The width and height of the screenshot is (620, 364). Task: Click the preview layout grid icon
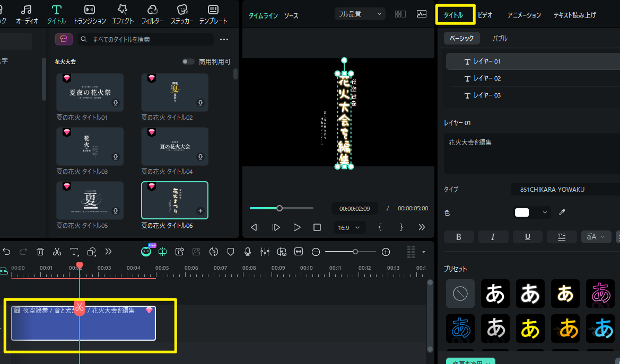coord(400,14)
